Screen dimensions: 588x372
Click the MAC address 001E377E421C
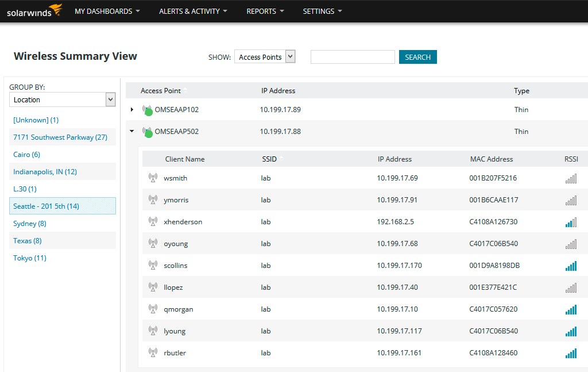point(493,287)
